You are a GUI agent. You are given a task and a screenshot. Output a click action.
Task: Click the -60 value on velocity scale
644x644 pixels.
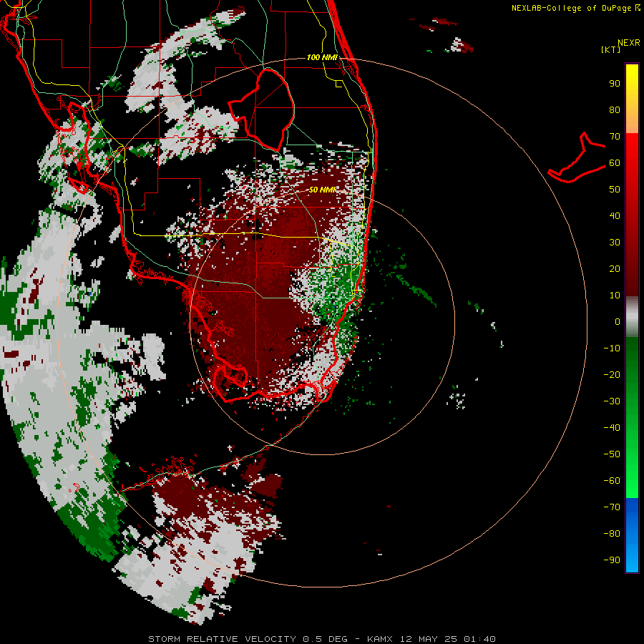[612, 481]
